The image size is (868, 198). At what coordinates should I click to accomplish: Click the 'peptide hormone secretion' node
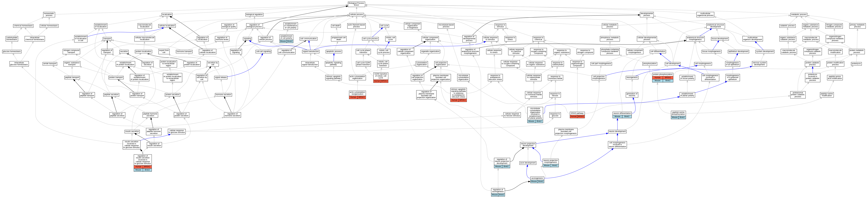(150, 115)
